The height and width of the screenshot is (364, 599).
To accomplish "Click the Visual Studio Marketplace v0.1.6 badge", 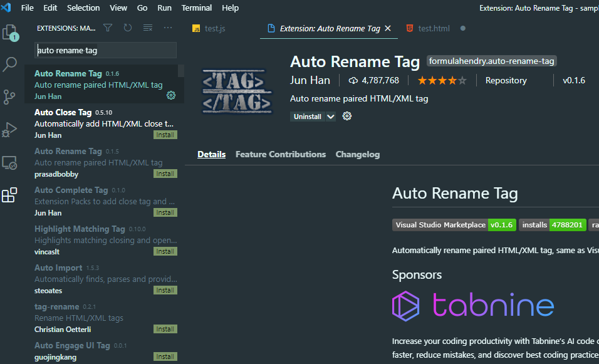I will (x=454, y=225).
